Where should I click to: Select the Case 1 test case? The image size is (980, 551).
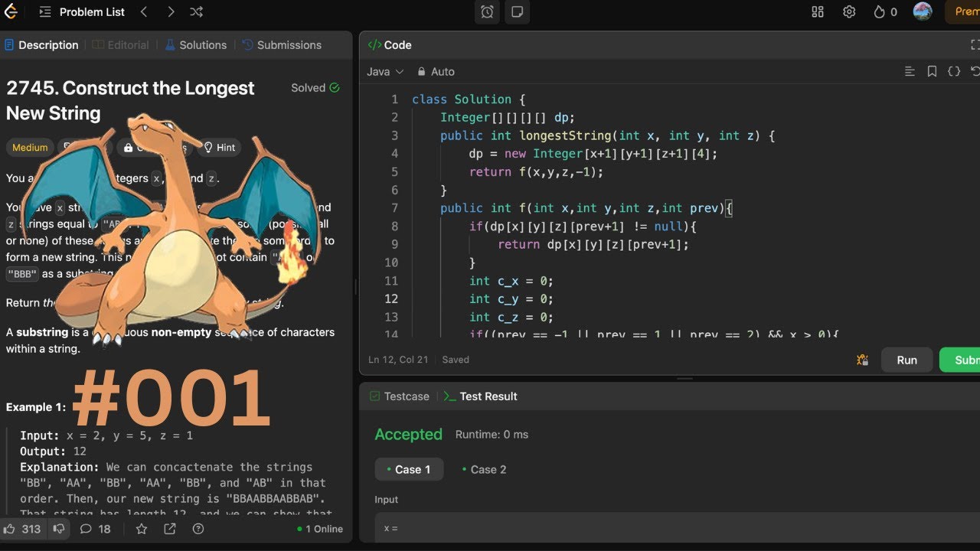(x=409, y=469)
